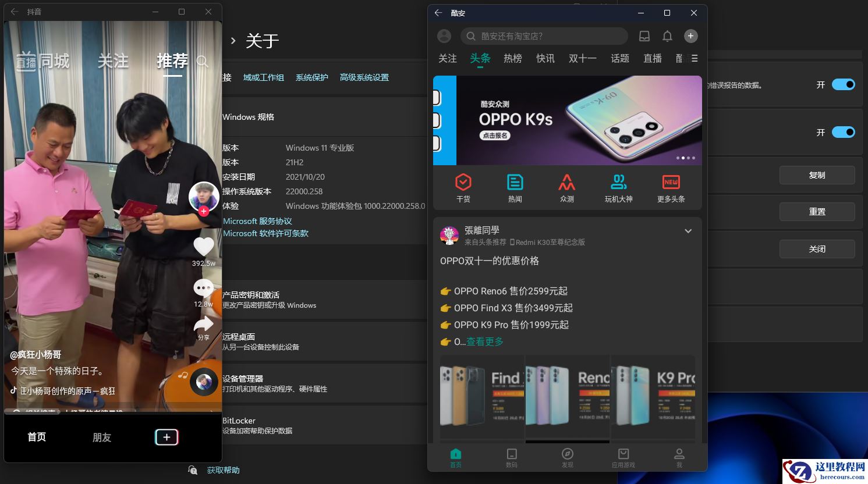Jump to the last carousel dot on the banner
Viewport: 868px width, 484px height.
[x=694, y=158]
